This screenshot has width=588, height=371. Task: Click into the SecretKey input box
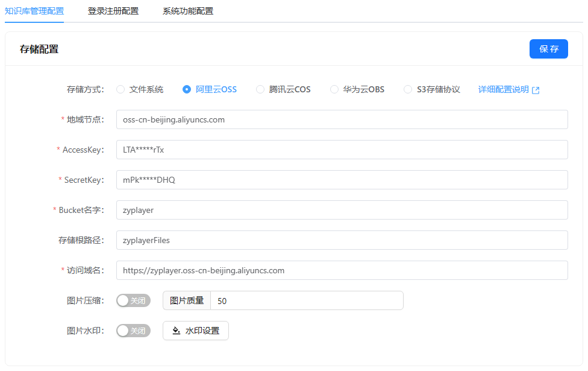pyautogui.click(x=342, y=180)
